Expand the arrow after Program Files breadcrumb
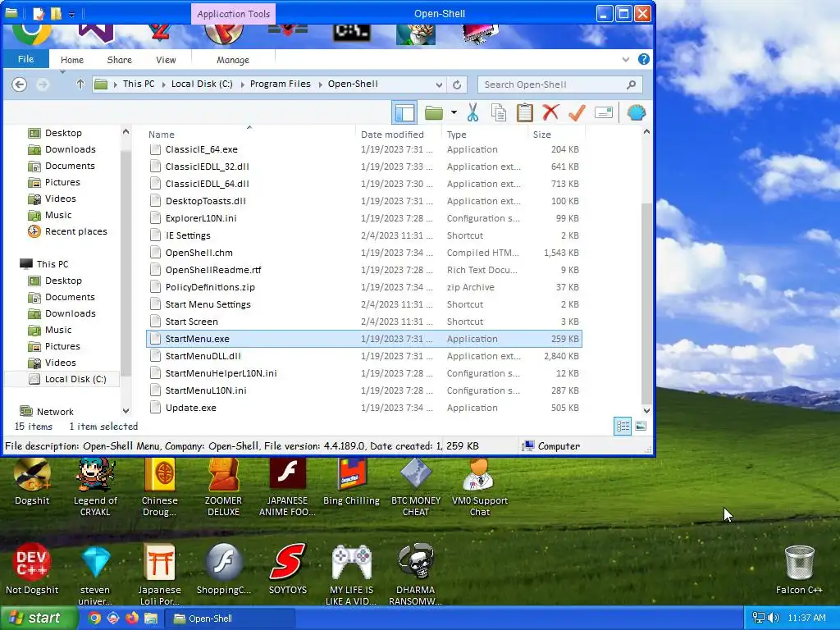Viewport: 840px width, 630px height. (321, 84)
